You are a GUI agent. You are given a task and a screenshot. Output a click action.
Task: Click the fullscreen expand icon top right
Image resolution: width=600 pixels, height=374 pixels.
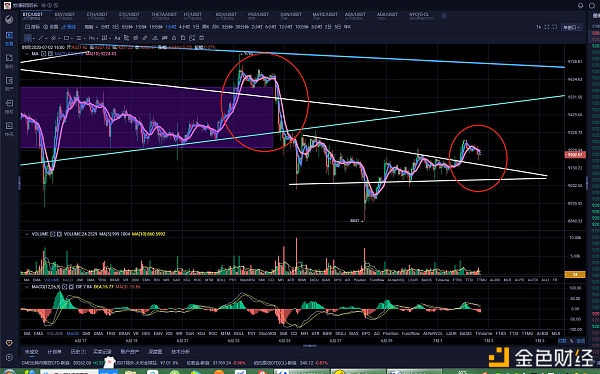(x=546, y=27)
